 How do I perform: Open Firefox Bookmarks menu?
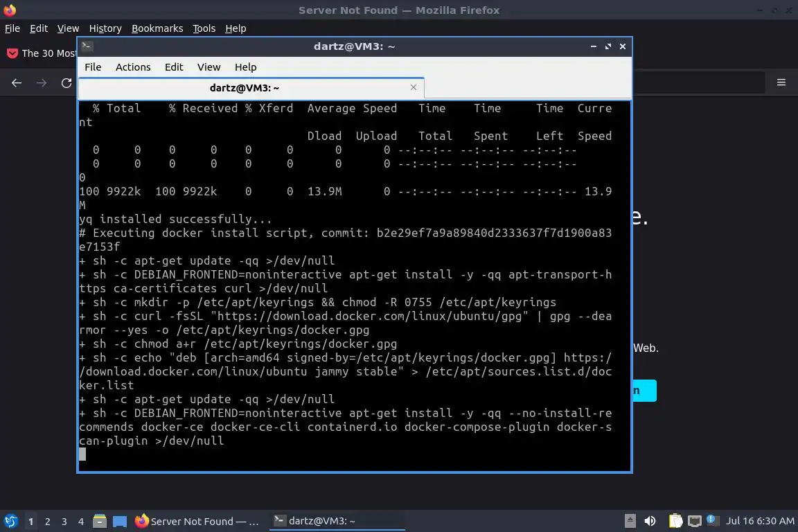[157, 28]
